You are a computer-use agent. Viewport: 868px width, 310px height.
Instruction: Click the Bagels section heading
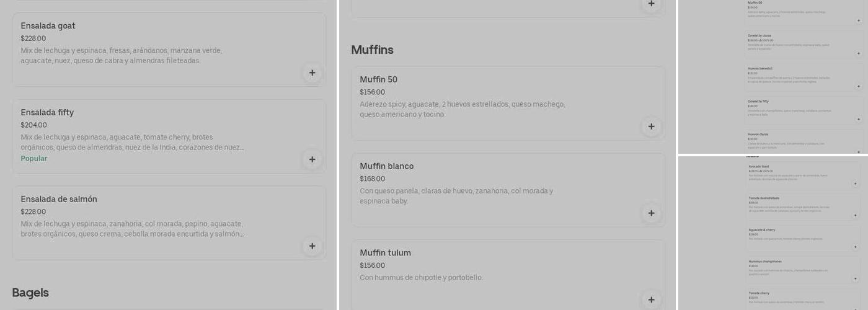tap(30, 293)
